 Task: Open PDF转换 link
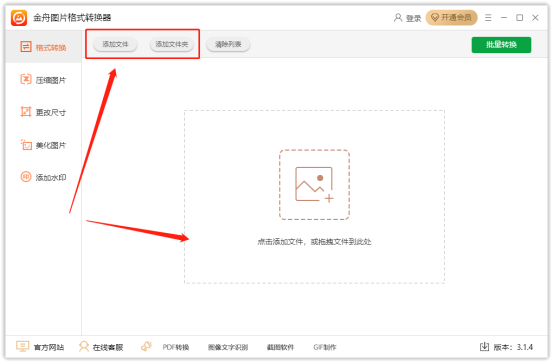pos(176,347)
